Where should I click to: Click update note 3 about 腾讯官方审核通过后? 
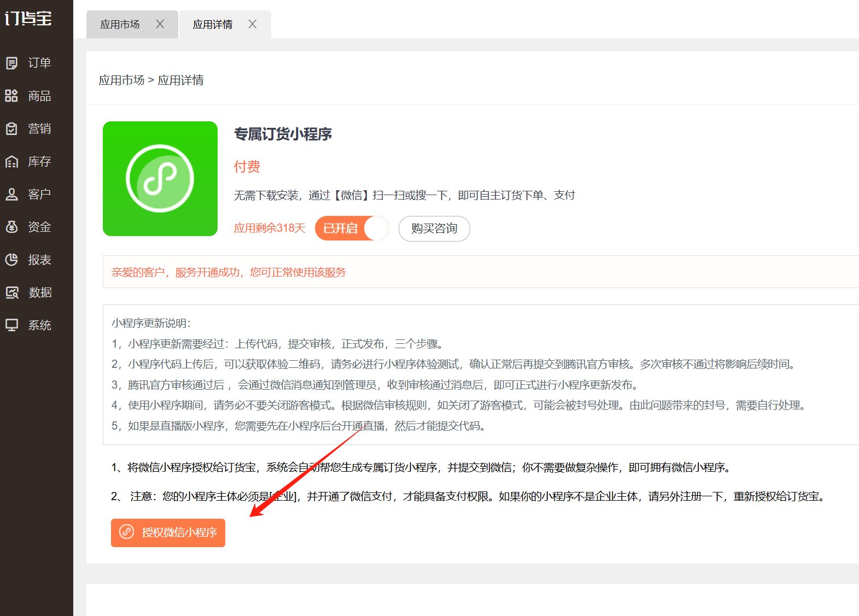[376, 385]
